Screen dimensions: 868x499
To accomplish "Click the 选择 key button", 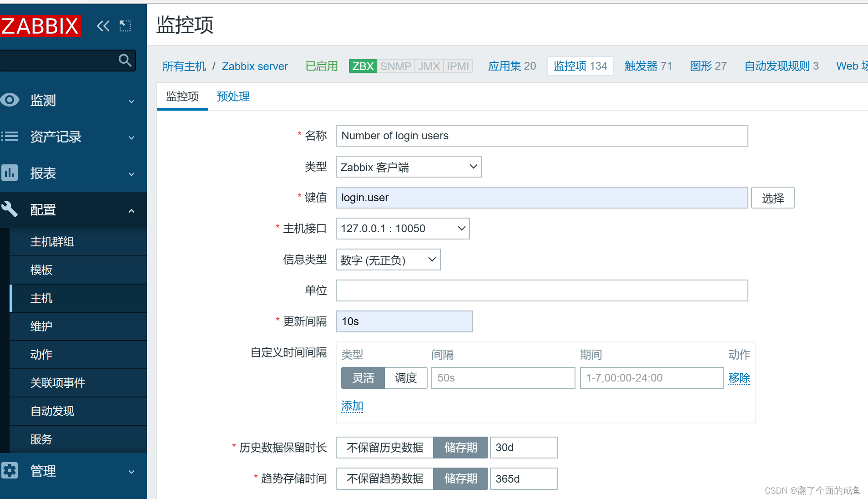I will 772,198.
